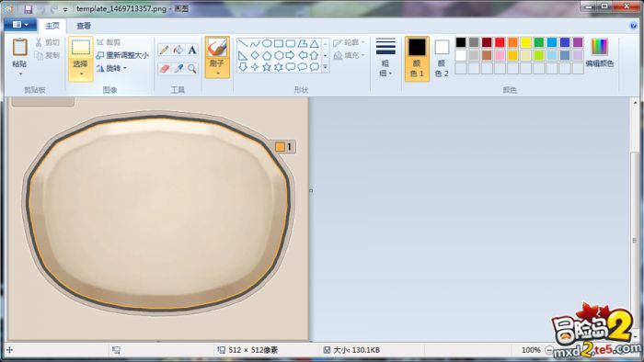Select the Magnifier tool
Screen dimensions: 644x362
(x=192, y=69)
